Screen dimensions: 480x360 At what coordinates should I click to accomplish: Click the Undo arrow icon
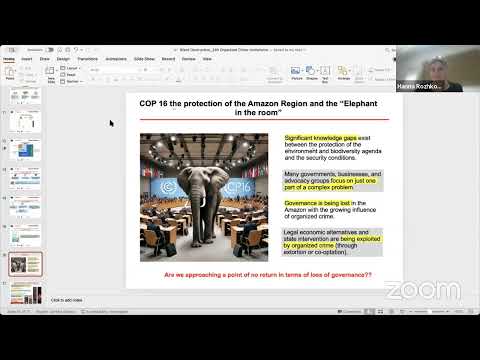pyautogui.click(x=76, y=50)
